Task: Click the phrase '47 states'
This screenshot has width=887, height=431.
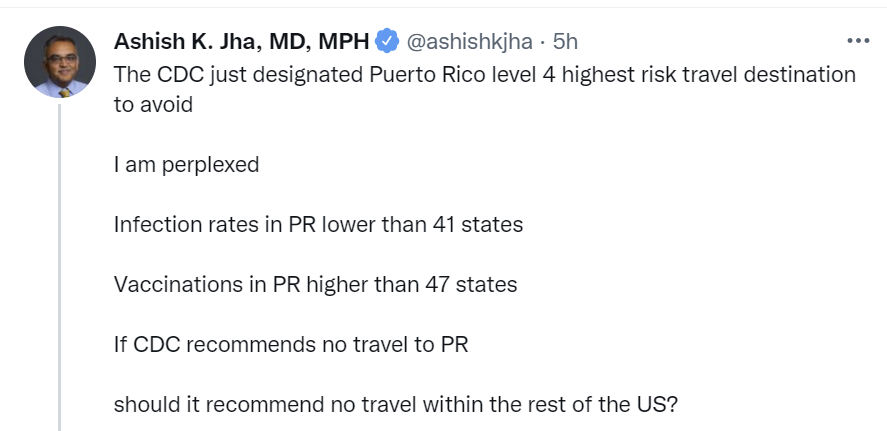Action: [472, 285]
